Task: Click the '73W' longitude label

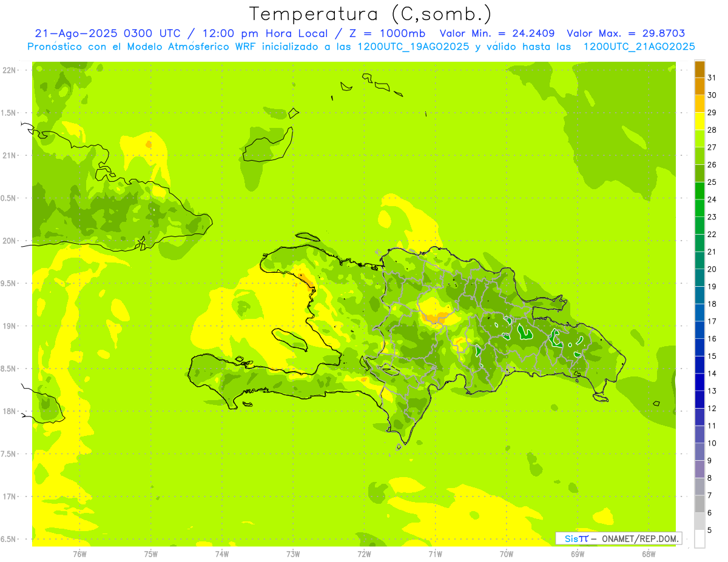Action: (293, 554)
